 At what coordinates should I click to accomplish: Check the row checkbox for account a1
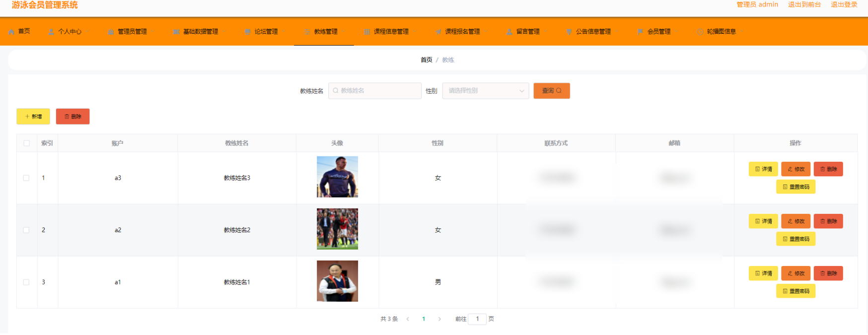(x=26, y=282)
